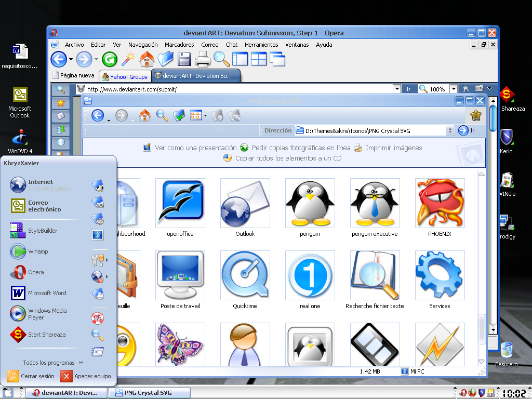Open the Navegación menu

pyautogui.click(x=143, y=45)
